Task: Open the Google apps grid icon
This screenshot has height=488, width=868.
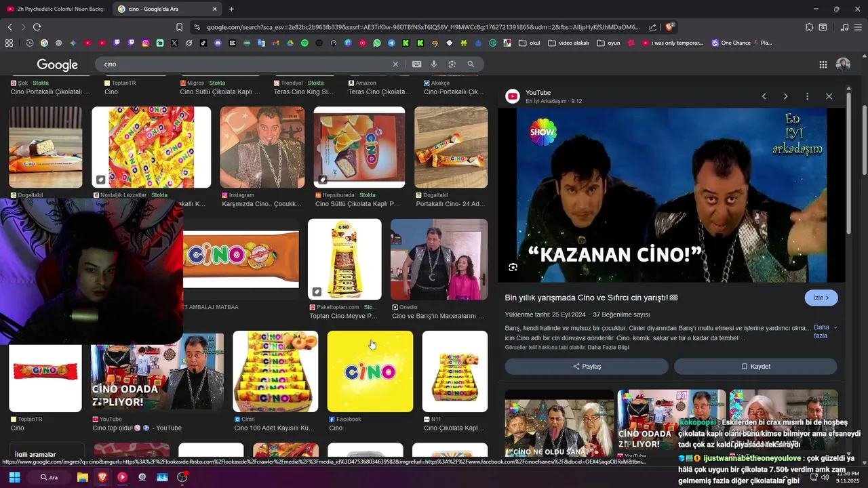Action: pos(823,64)
